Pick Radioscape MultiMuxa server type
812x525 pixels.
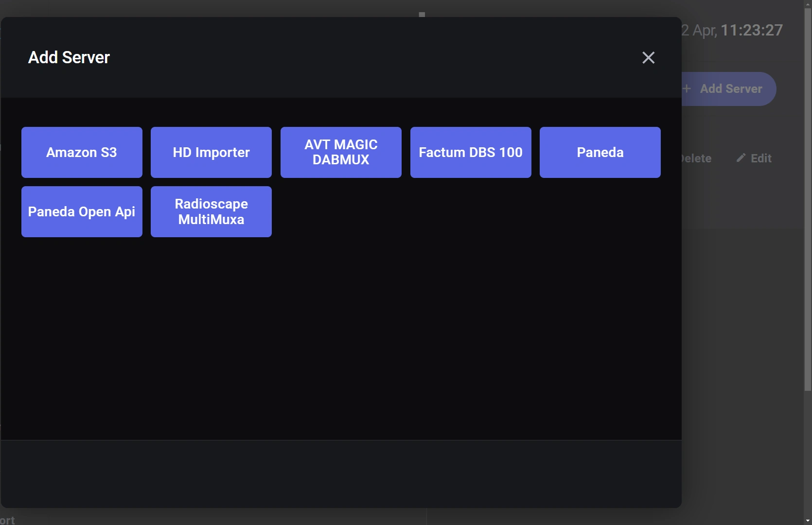click(211, 211)
